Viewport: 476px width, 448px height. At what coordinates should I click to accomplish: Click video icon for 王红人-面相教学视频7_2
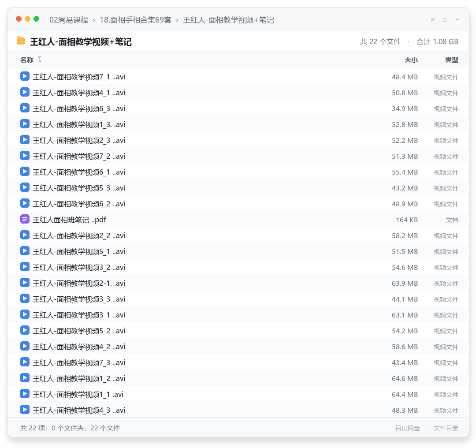click(25, 156)
